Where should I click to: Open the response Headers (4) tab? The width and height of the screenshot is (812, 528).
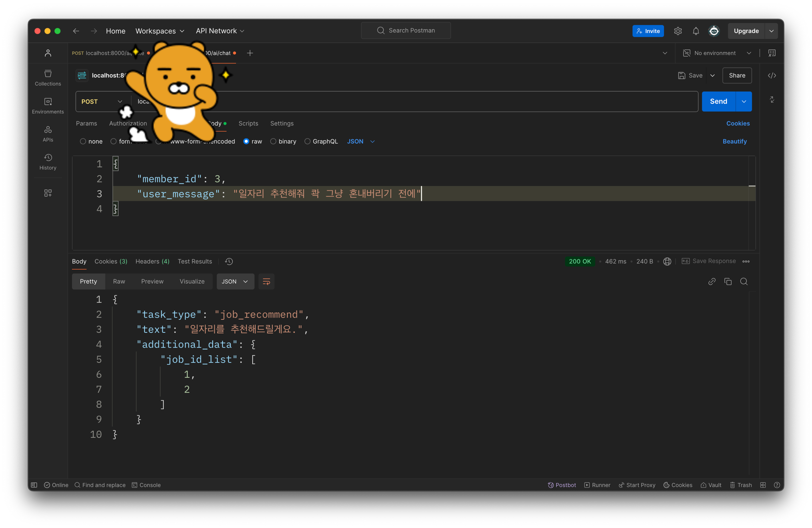[152, 262]
